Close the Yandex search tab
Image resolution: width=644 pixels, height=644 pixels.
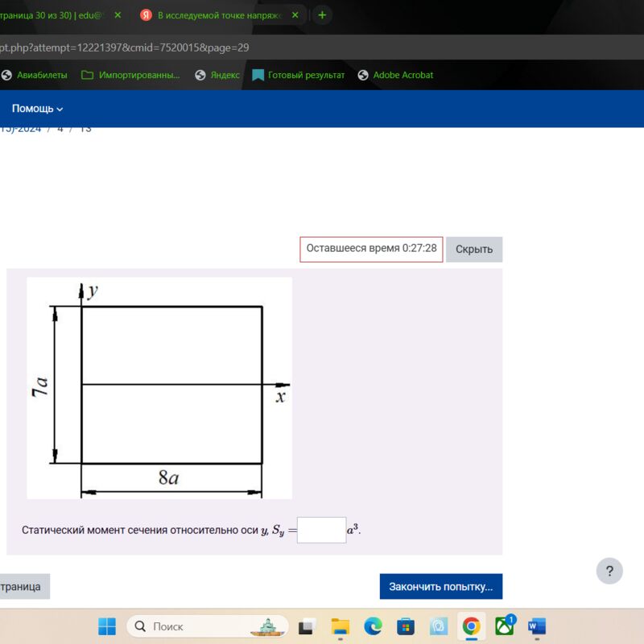click(x=295, y=15)
